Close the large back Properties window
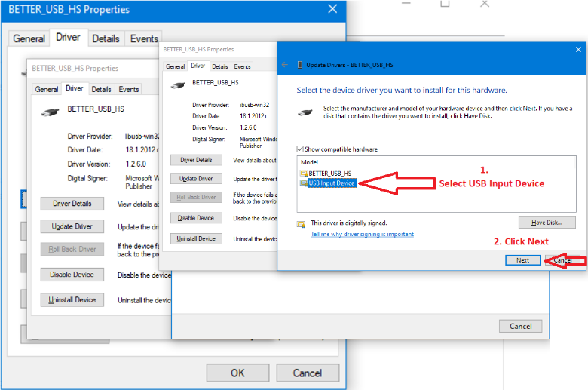Viewport: 588px width, 390px height. point(332,9)
